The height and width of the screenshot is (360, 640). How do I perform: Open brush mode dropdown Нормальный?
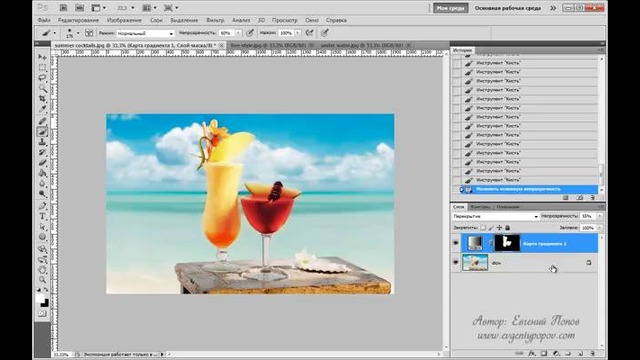pyautogui.click(x=146, y=33)
